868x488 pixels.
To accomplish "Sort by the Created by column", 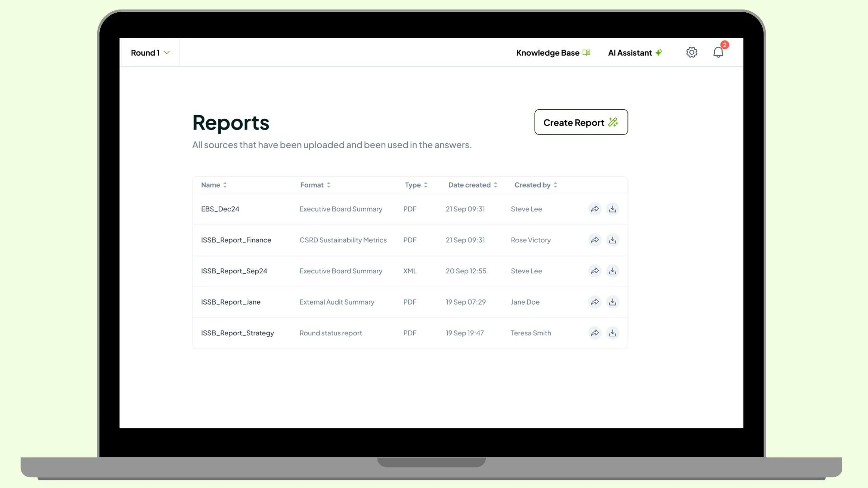I will 536,185.
